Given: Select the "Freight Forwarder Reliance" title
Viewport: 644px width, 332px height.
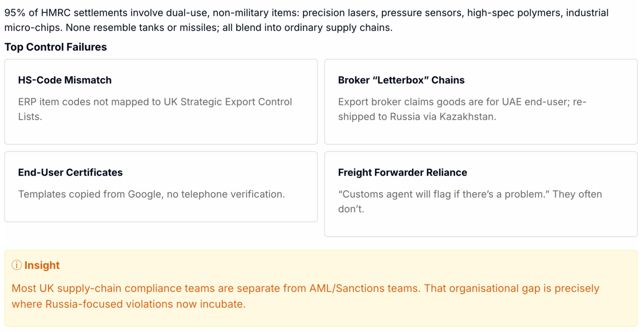Looking at the screenshot, I should [x=402, y=172].
